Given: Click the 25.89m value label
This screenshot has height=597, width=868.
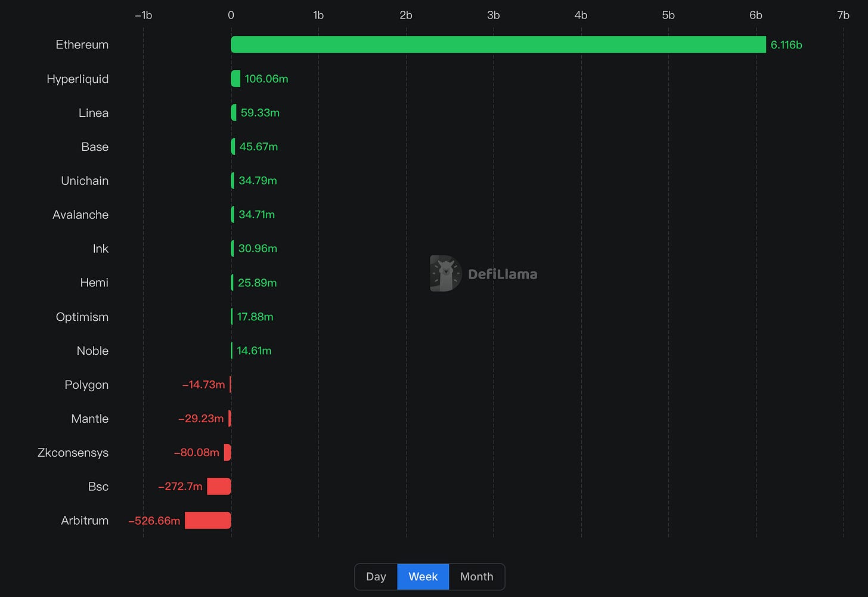Looking at the screenshot, I should 257,283.
